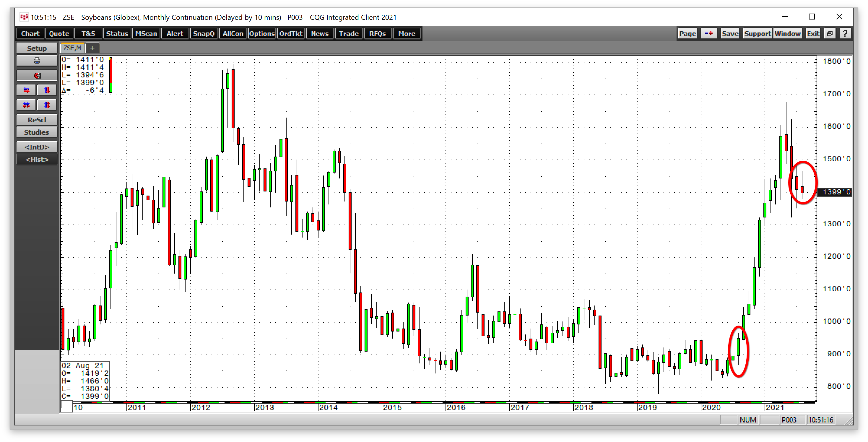Click the 1800'0 price scale label
This screenshot has height=442, width=868.
click(837, 61)
